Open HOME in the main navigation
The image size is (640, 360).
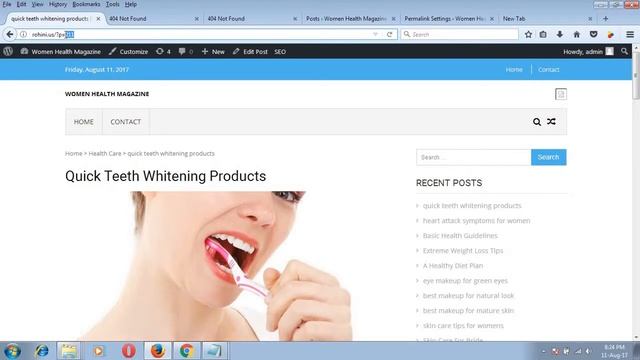pyautogui.click(x=84, y=122)
